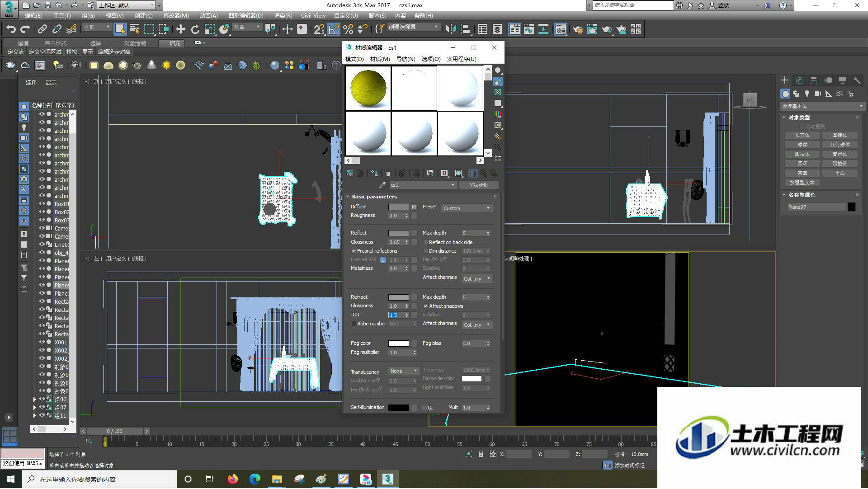Open the Utilities wrench panel icon

pos(857,80)
